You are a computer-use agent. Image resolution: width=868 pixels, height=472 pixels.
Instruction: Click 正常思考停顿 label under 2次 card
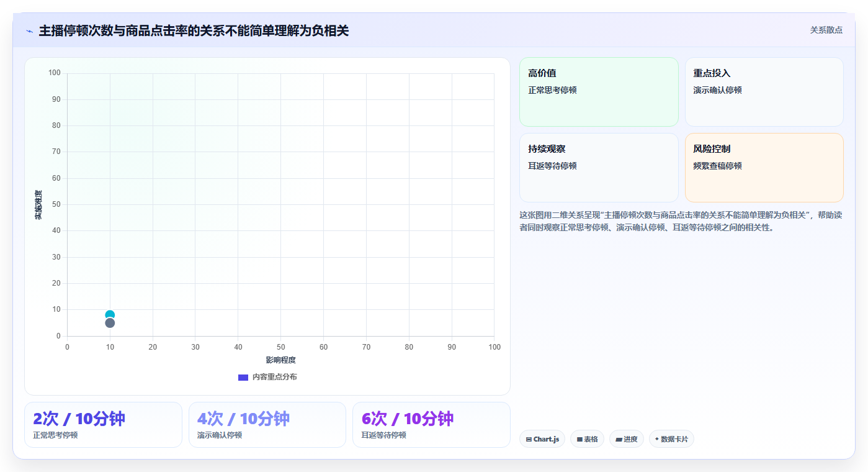(55, 435)
